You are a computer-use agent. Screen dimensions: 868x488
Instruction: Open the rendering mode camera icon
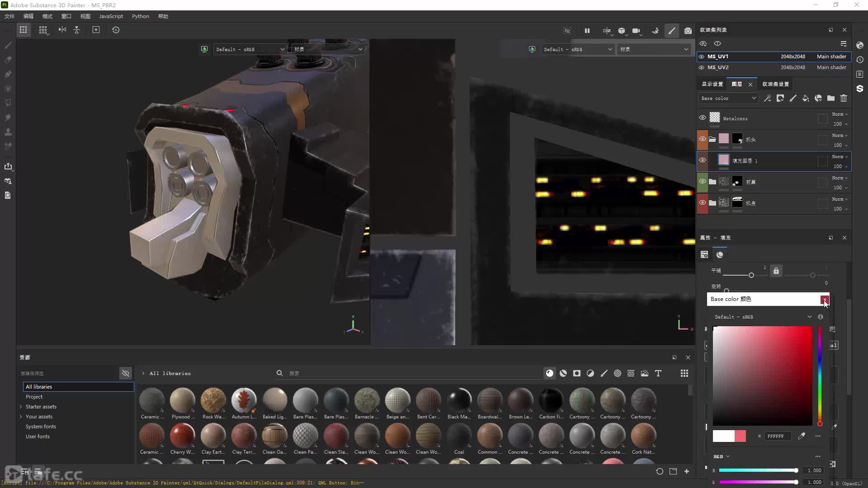tap(688, 31)
